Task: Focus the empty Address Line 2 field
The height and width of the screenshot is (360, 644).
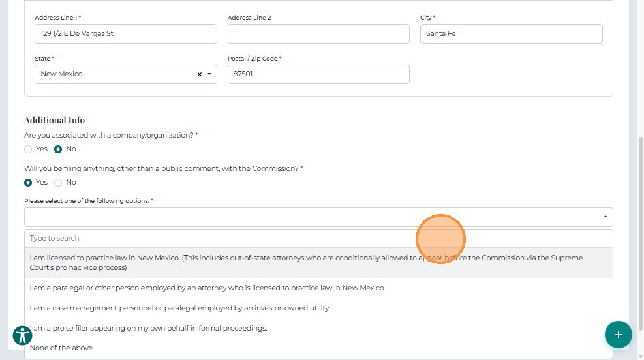Action: pos(318,34)
